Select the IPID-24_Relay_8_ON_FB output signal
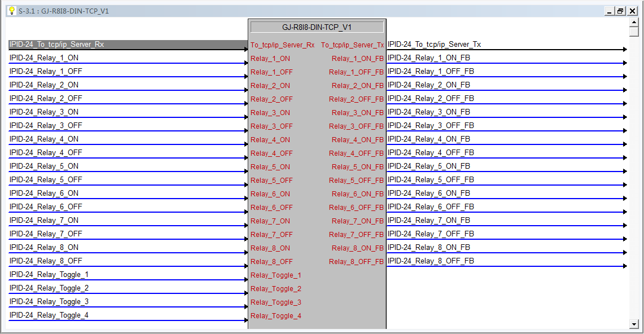The height and width of the screenshot is (334, 644). coord(506,248)
